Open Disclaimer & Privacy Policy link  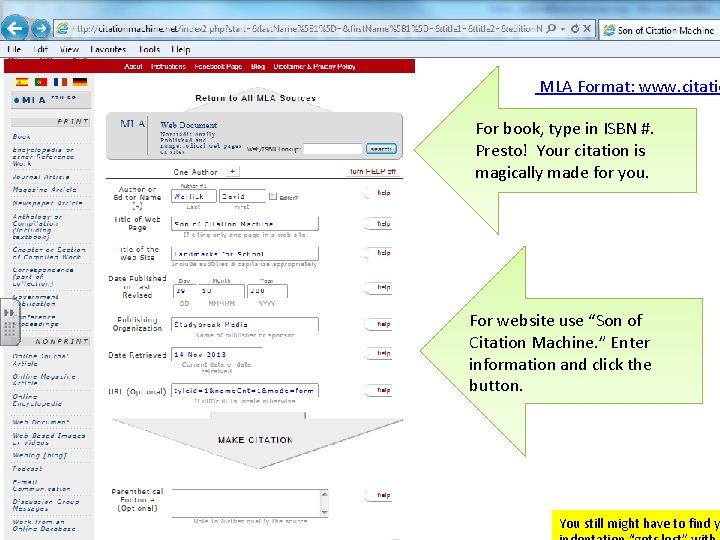pyautogui.click(x=315, y=67)
